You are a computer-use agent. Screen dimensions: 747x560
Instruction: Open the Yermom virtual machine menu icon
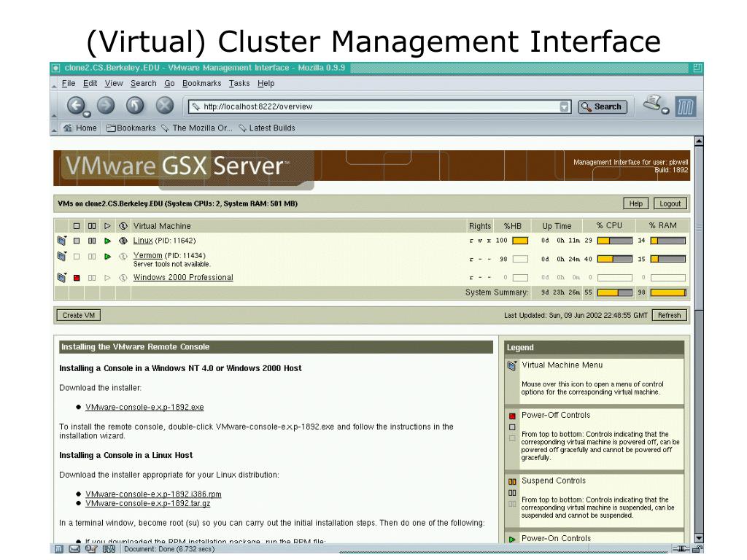(x=61, y=256)
